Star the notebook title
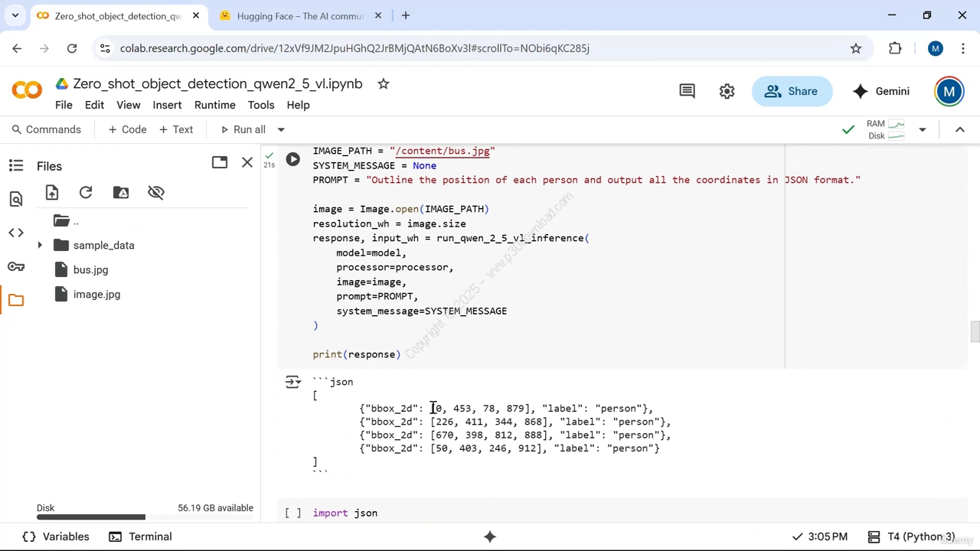Viewport: 980px width, 551px height. 384,84
